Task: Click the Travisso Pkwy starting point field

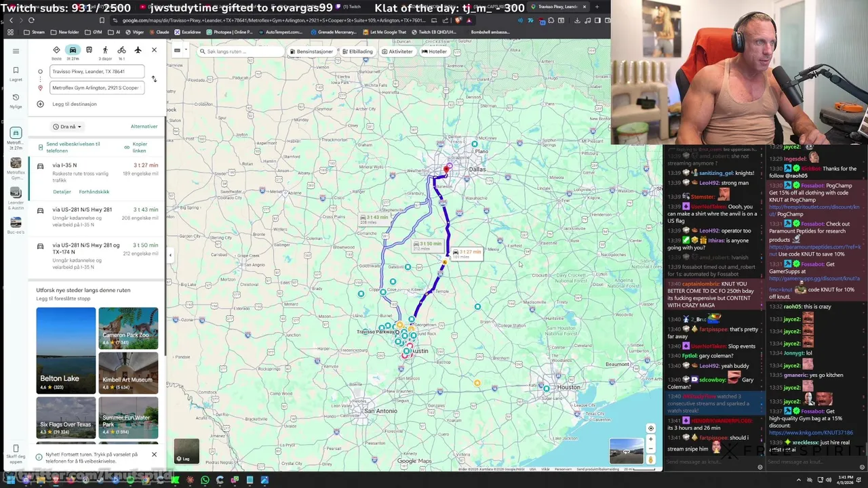Action: click(96, 71)
